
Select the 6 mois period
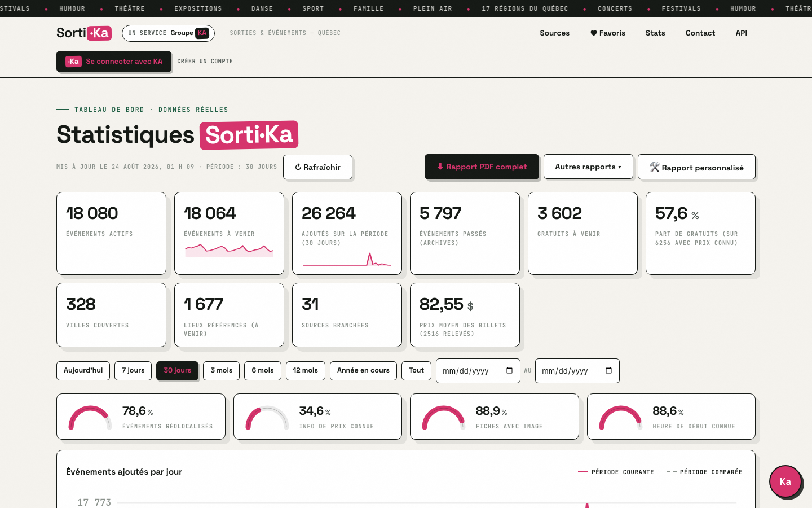click(263, 371)
